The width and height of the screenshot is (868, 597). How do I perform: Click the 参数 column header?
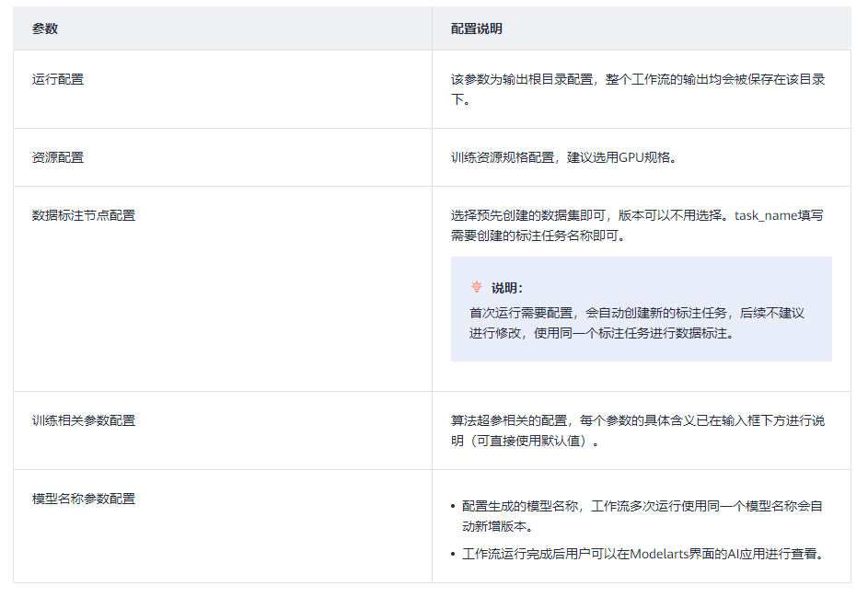click(45, 29)
